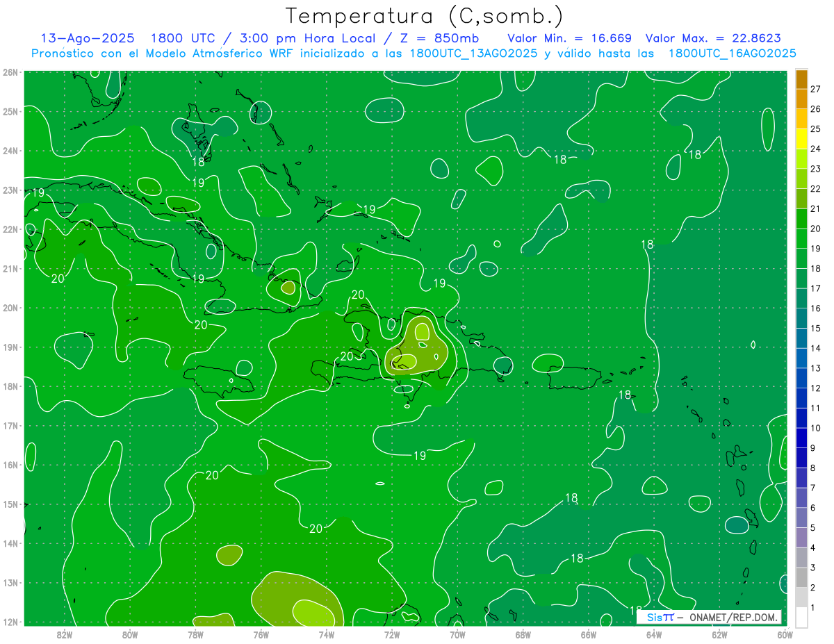Click color scale value 3
This screenshot has width=834, height=644.
tap(813, 568)
